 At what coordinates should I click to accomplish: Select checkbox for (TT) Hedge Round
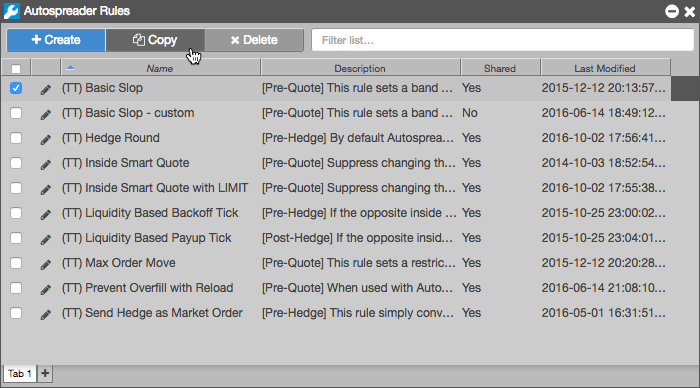pyautogui.click(x=16, y=138)
